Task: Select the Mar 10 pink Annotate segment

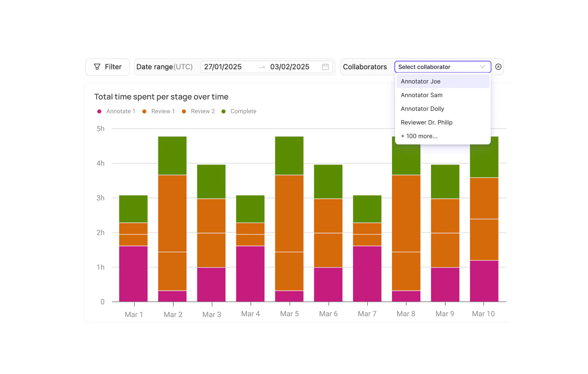Action: click(484, 281)
